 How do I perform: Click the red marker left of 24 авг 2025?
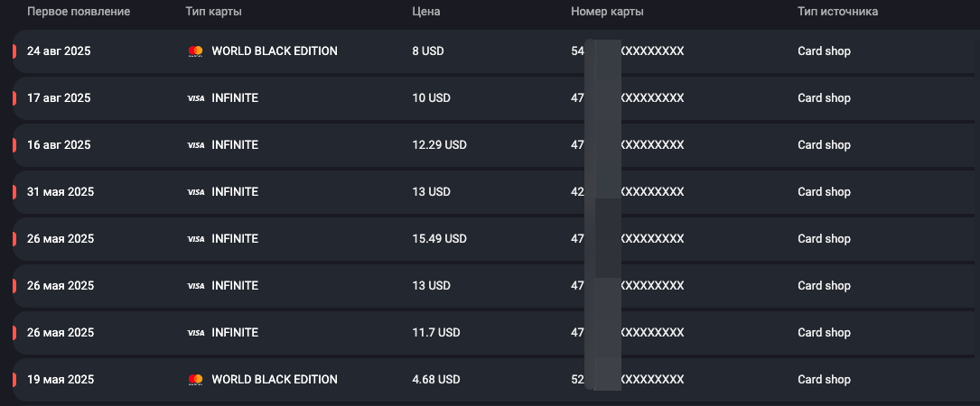pyautogui.click(x=14, y=51)
